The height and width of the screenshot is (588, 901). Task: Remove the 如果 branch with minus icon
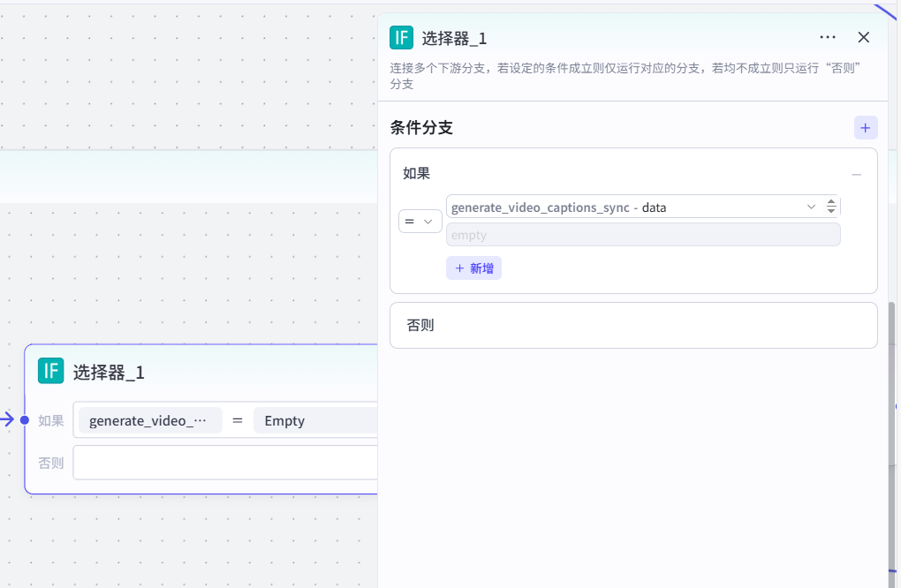click(856, 175)
